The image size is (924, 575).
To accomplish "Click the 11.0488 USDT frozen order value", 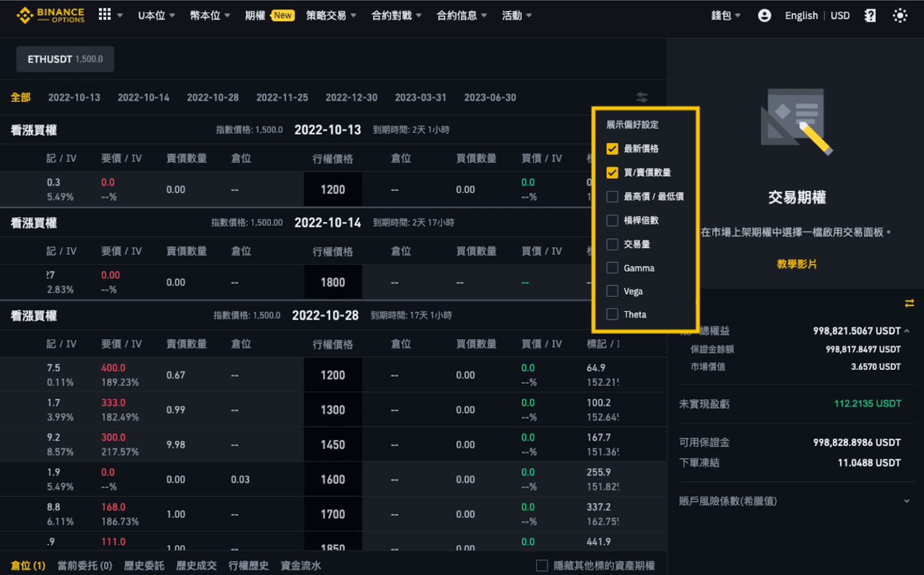I will point(869,462).
